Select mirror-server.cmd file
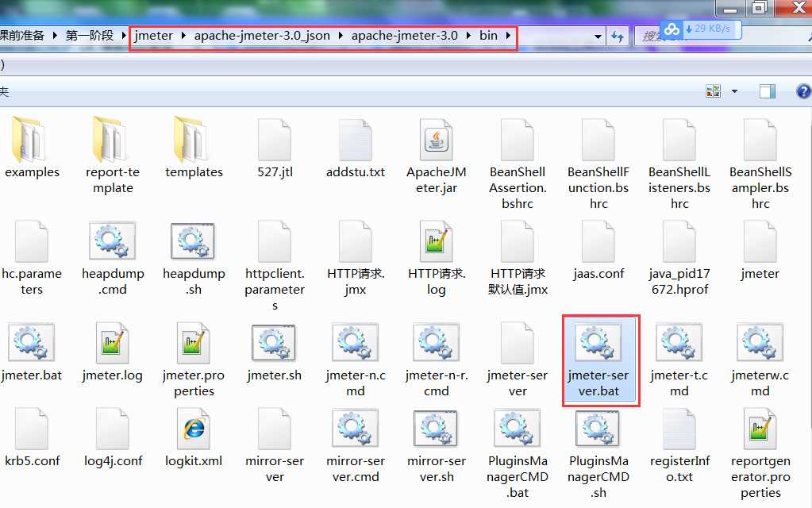The width and height of the screenshot is (812, 508). pyautogui.click(x=356, y=445)
